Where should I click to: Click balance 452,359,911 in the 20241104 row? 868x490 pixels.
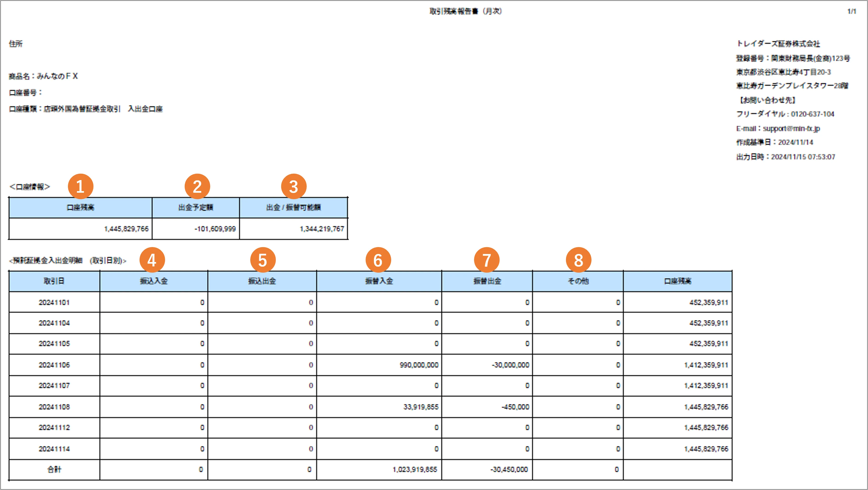tap(709, 323)
